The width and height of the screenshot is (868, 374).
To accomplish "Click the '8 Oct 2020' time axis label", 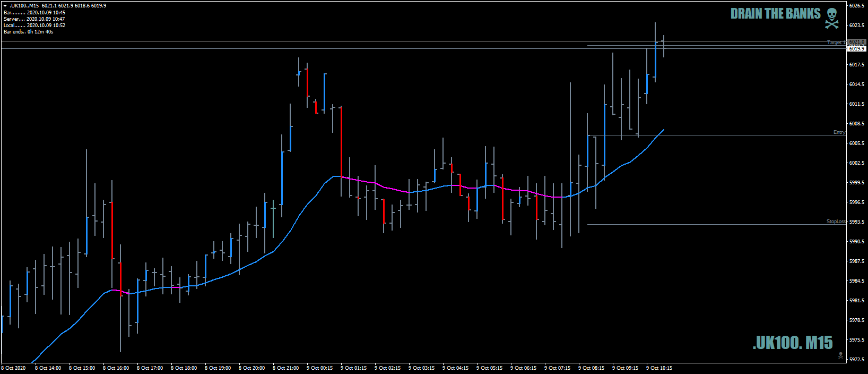I will click(x=13, y=368).
